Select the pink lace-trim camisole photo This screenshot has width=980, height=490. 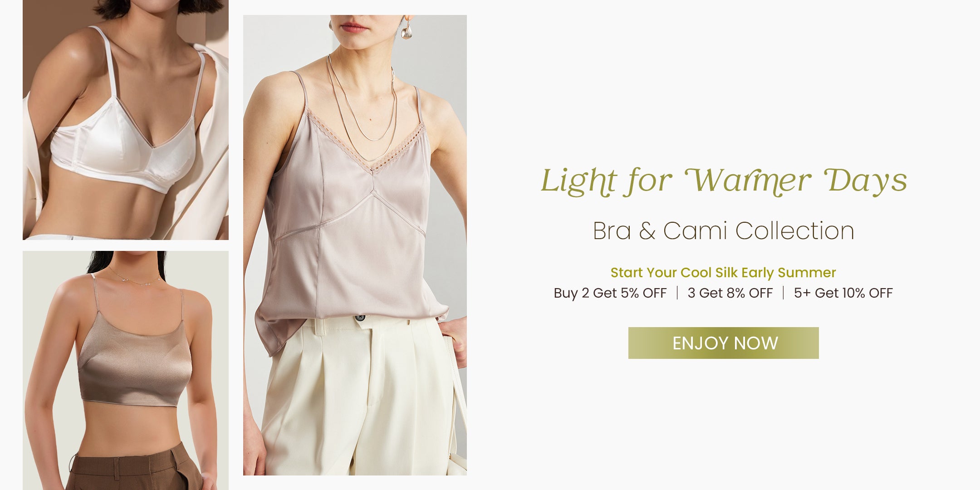pyautogui.click(x=355, y=245)
